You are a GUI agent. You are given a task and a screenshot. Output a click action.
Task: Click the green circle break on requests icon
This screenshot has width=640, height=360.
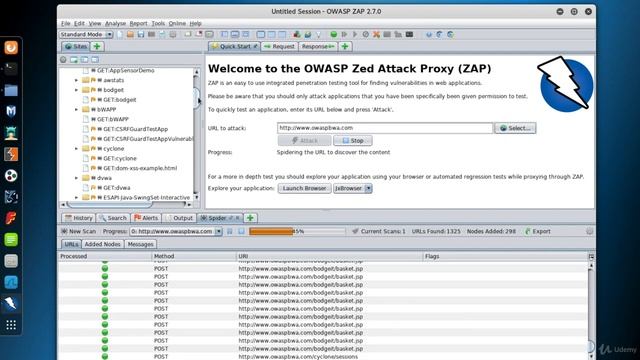click(x=334, y=35)
